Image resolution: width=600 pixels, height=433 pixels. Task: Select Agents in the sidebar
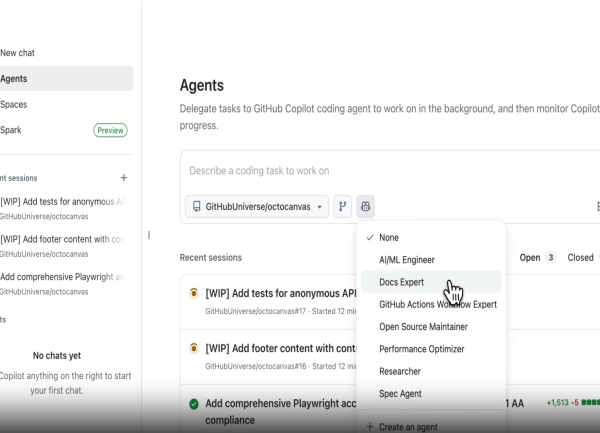[65, 78]
